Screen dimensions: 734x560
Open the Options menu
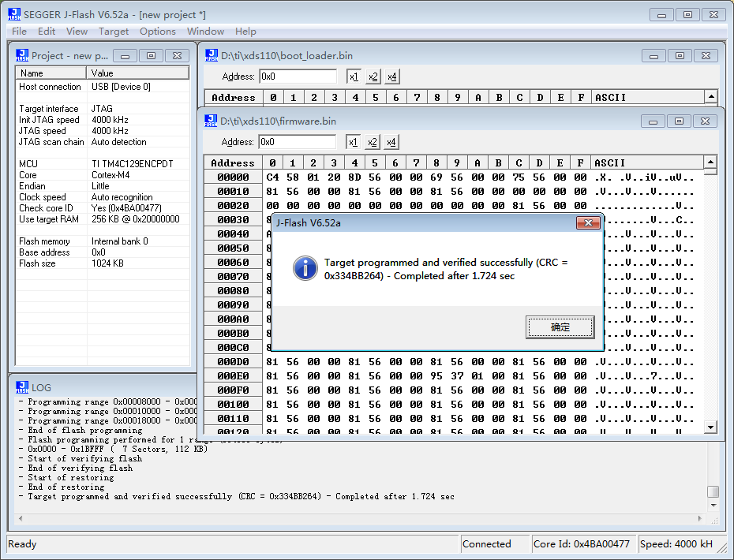click(158, 32)
